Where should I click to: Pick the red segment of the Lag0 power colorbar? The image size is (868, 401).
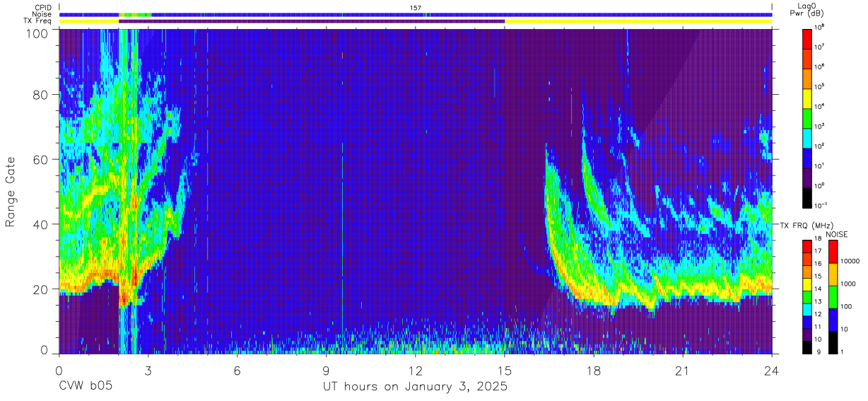(x=807, y=38)
